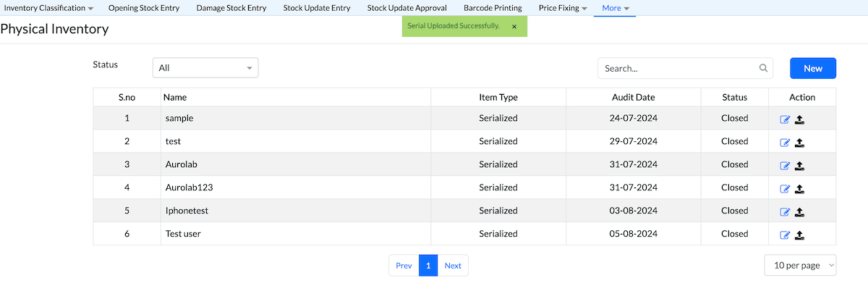Image resolution: width=868 pixels, height=304 pixels.
Task: Click upload icon for sample row
Action: 799,120
